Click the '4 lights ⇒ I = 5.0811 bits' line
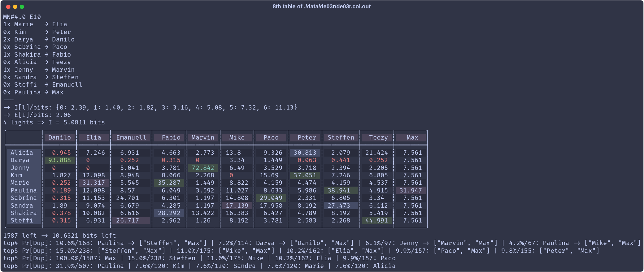 click(x=54, y=122)
